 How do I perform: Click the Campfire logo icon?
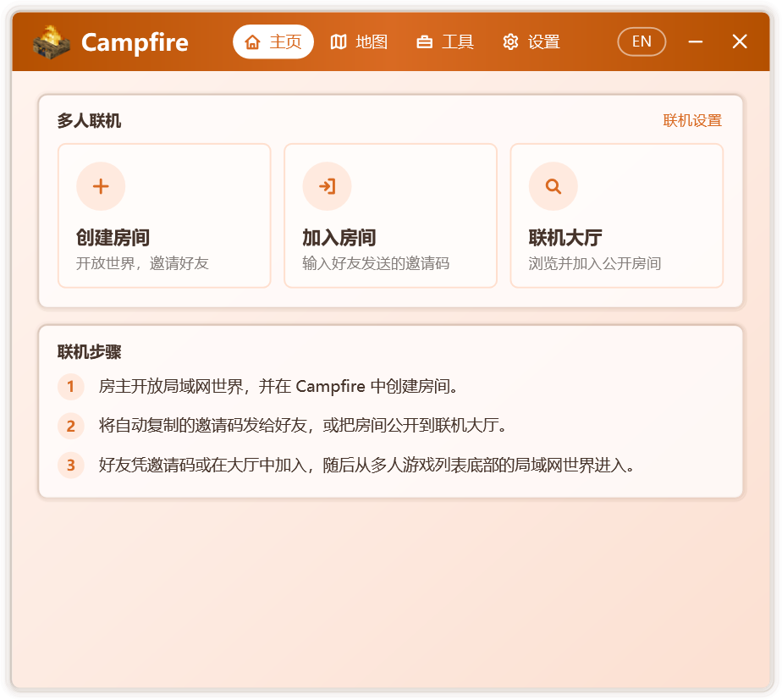click(52, 42)
